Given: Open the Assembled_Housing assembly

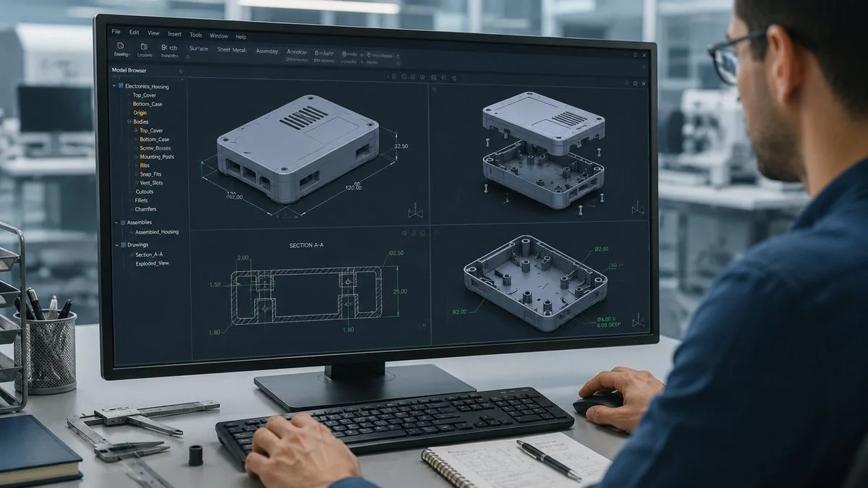Looking at the screenshot, I should (157, 232).
